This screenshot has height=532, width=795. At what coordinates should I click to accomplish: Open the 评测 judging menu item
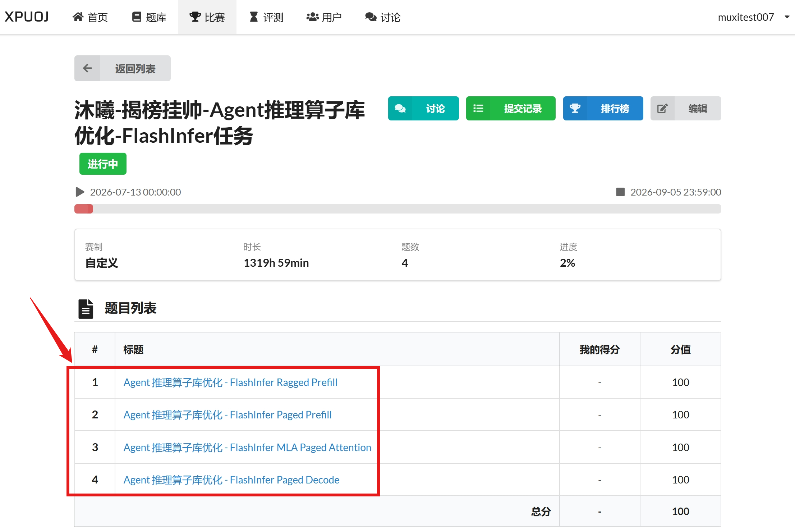click(266, 17)
